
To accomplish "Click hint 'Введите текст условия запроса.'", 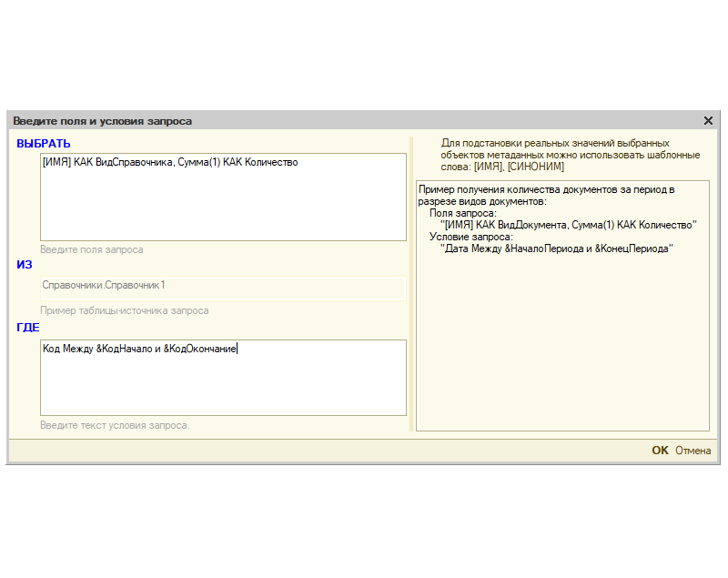I will pyautogui.click(x=115, y=425).
